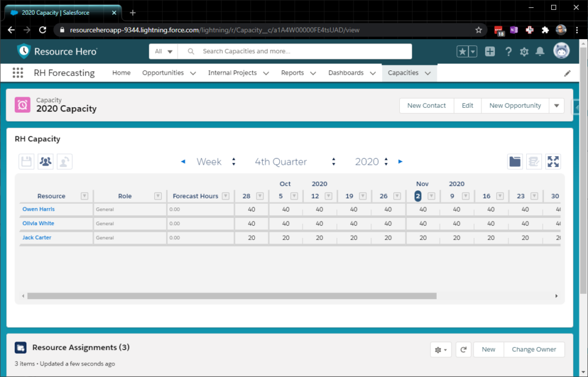The height and width of the screenshot is (377, 588).
Task: Open Jack Carter resource link
Action: (37, 237)
